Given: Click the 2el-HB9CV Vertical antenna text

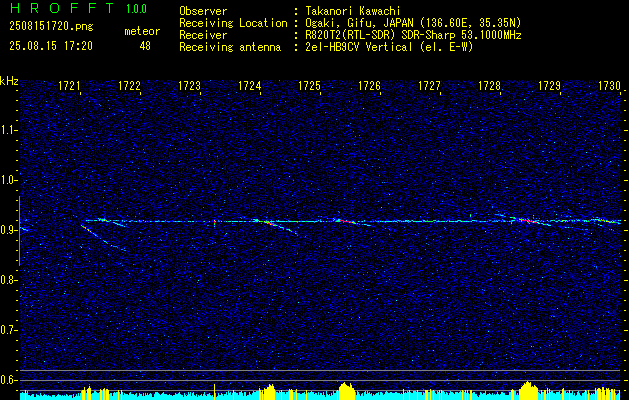Looking at the screenshot, I should click(389, 47).
